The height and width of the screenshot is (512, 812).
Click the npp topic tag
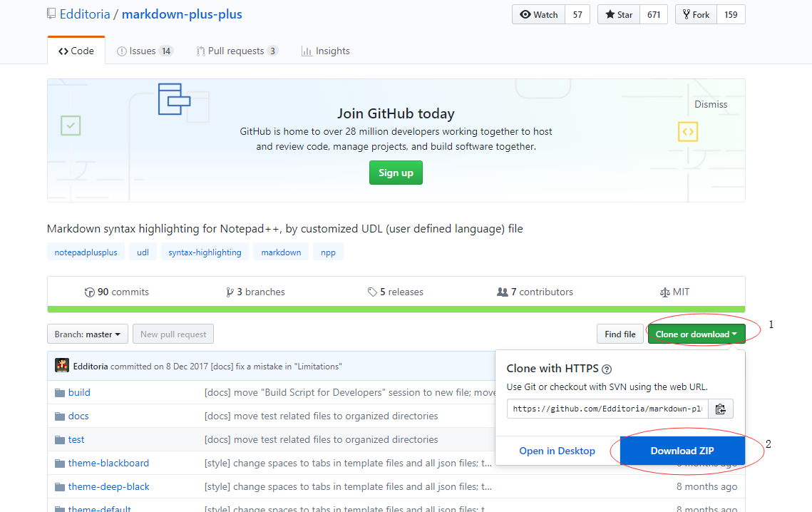tap(328, 252)
